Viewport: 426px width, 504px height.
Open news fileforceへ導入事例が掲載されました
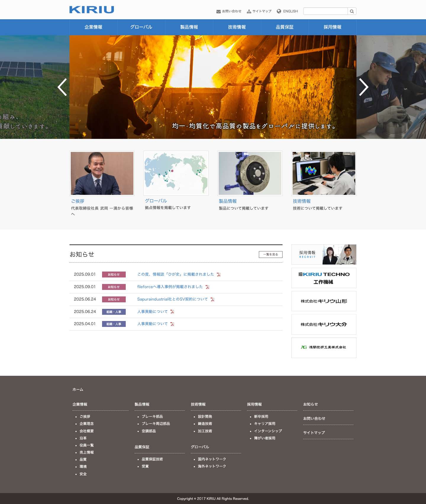(170, 287)
